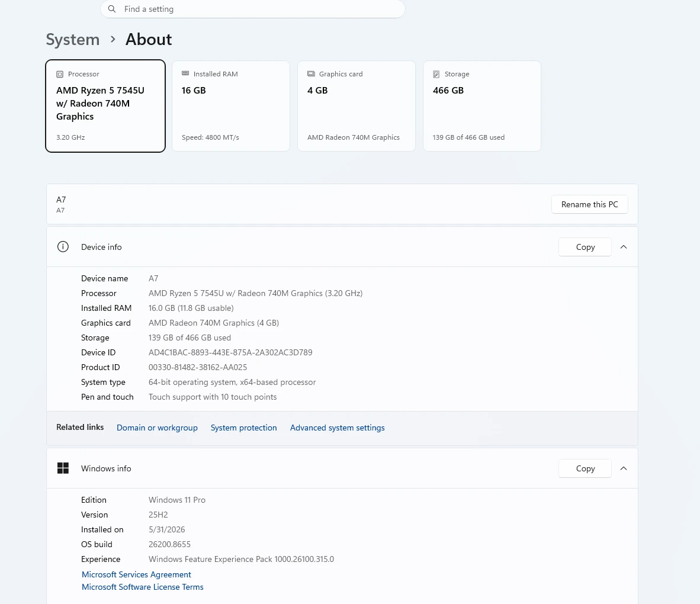This screenshot has height=604, width=700.
Task: Click the 64-bit operating system value
Action: coord(232,382)
